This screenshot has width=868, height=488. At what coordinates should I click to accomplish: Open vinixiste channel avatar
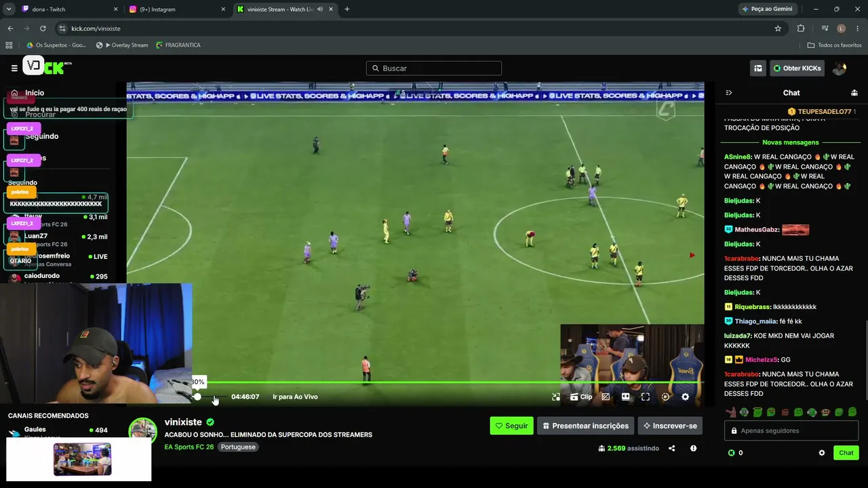click(143, 432)
